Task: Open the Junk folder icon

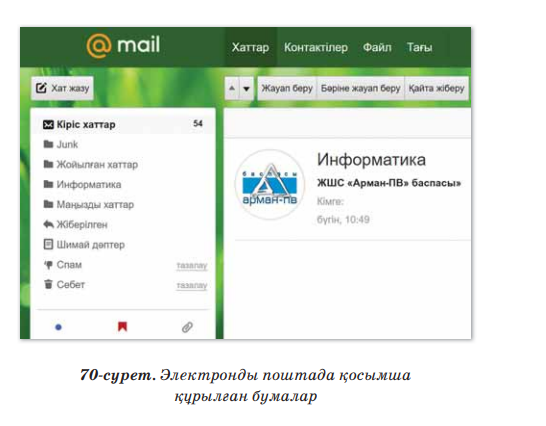Action: point(48,144)
